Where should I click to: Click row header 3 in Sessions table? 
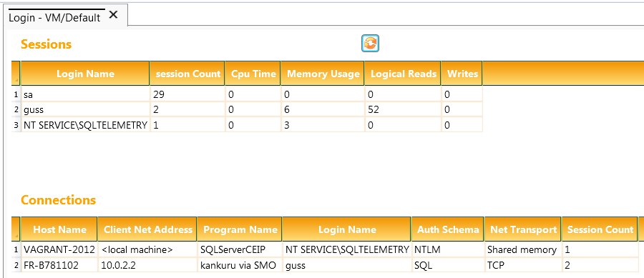[16, 125]
